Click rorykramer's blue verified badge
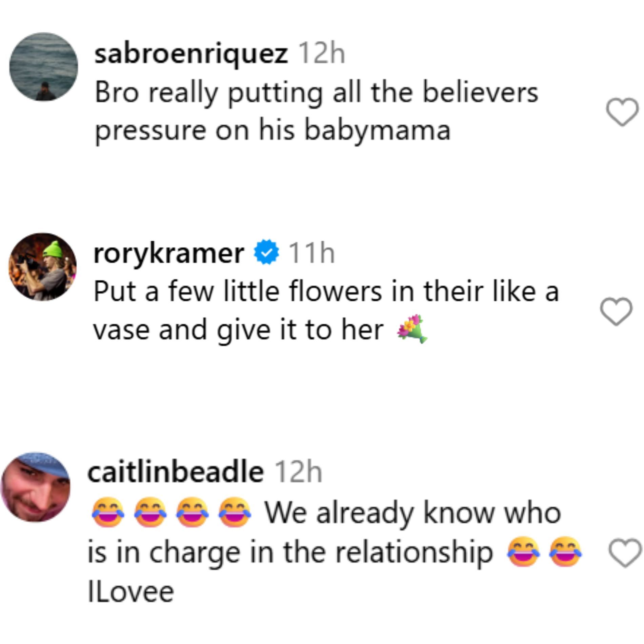Screen dimensions: 644x644 (267, 251)
